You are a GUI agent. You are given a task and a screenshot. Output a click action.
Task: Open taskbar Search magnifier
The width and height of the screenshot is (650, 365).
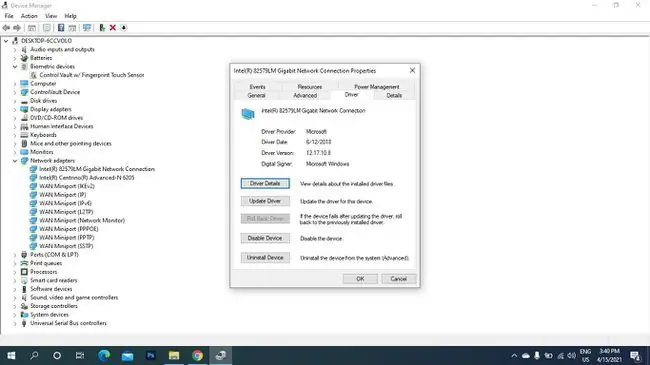point(34,355)
